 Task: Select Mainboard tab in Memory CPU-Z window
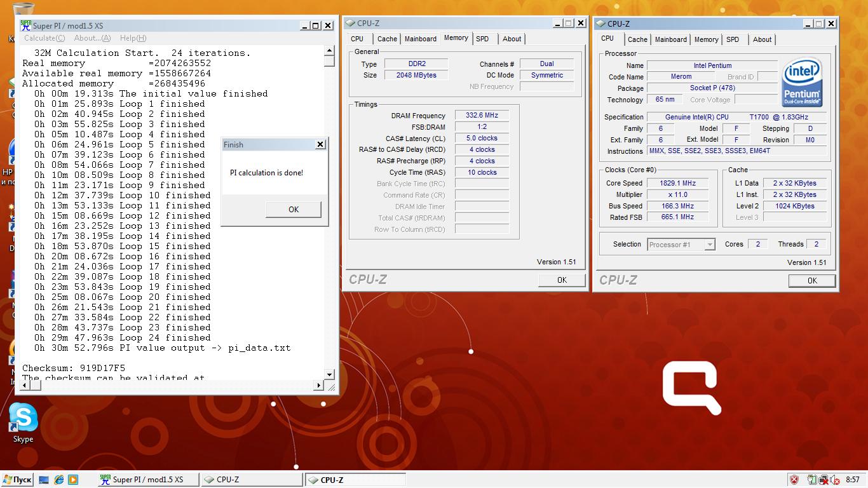[421, 39]
